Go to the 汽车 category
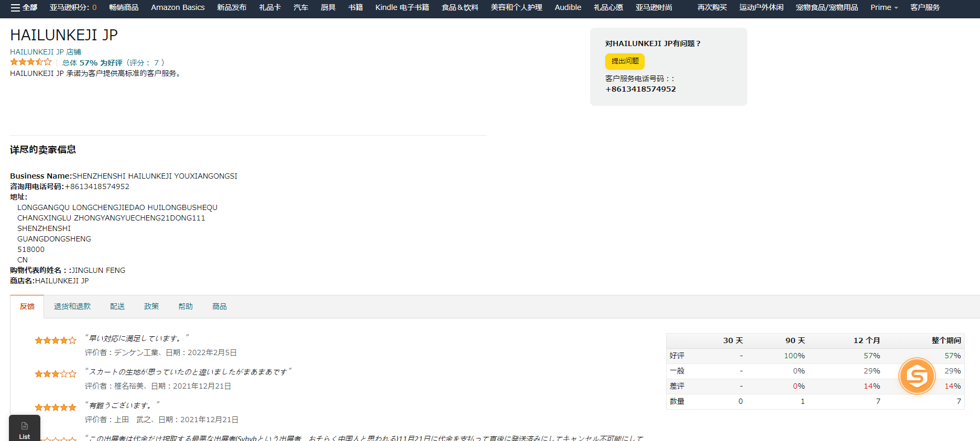The height and width of the screenshot is (441, 980). click(301, 7)
